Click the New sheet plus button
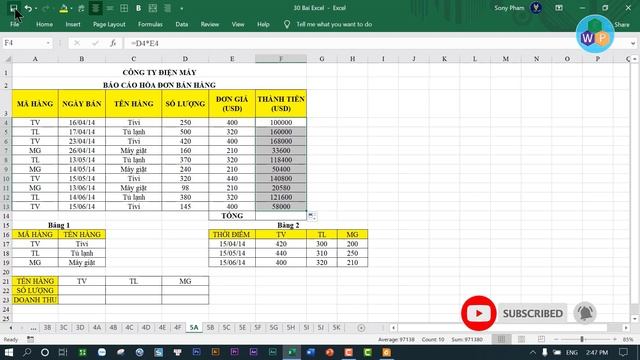The width and height of the screenshot is (640, 360). (361, 328)
